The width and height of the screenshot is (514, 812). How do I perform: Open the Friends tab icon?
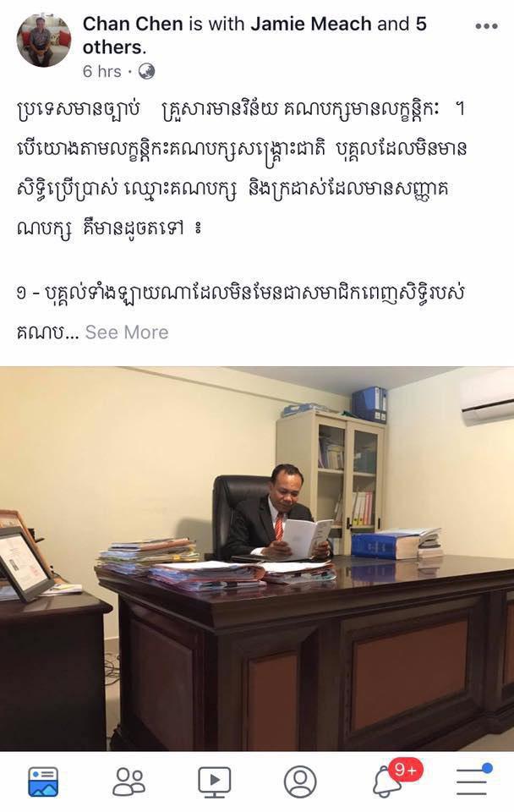(128, 782)
